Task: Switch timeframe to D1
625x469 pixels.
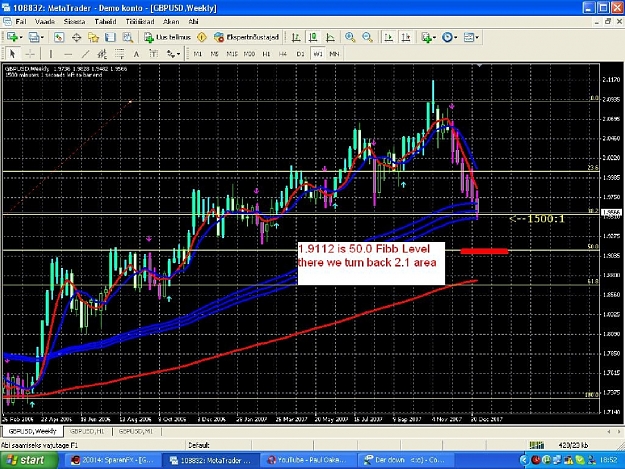Action: coord(300,53)
